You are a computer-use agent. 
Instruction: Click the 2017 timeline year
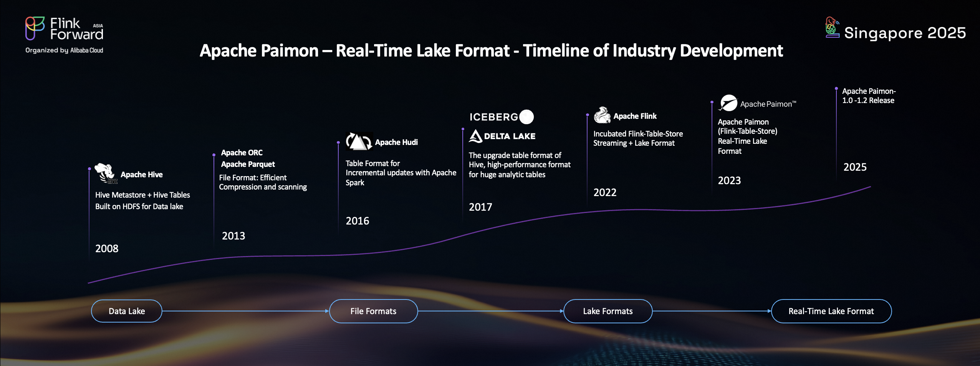pos(480,207)
